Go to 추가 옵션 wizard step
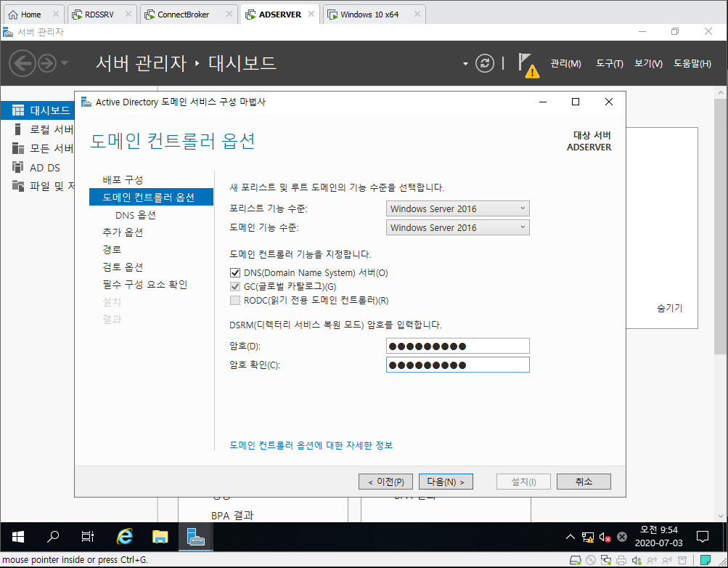 point(123,232)
